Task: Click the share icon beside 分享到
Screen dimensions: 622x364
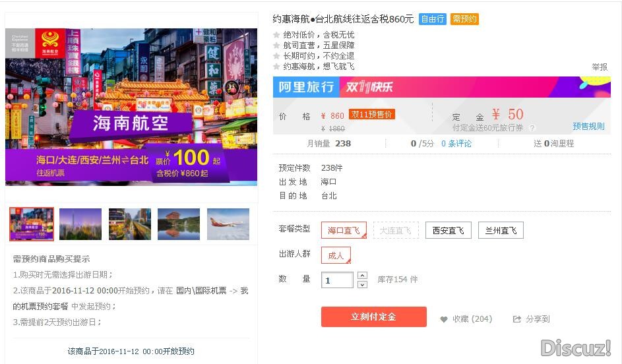Action: coord(516,318)
